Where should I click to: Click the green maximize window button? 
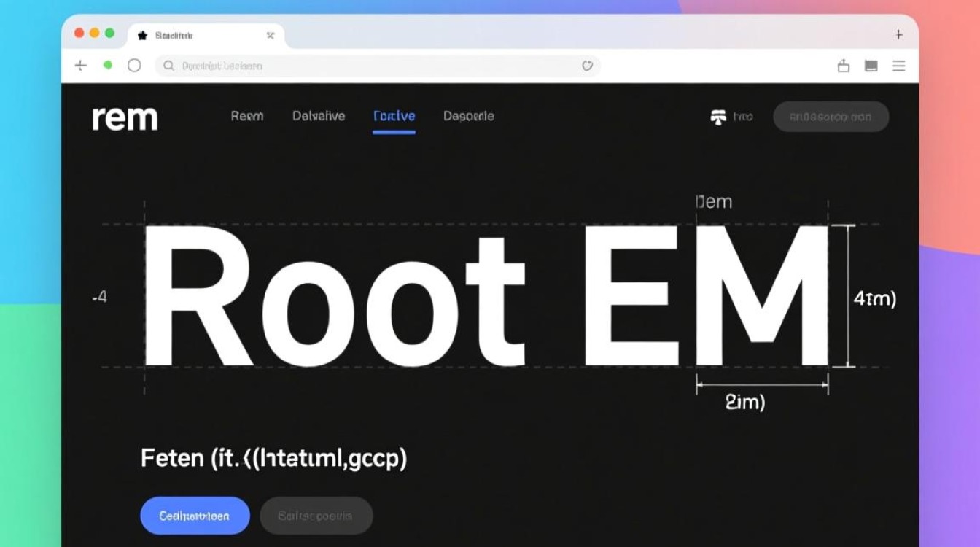[x=109, y=33]
